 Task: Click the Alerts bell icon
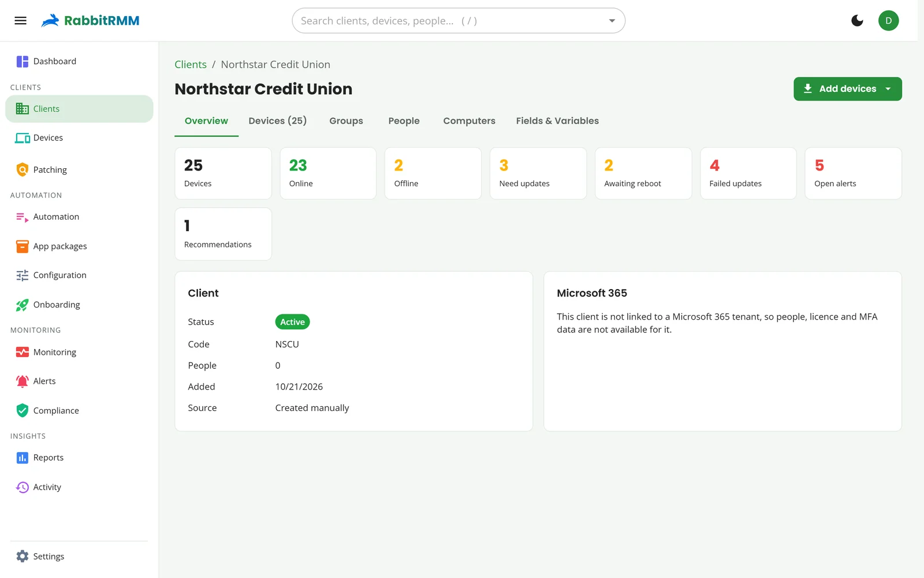(x=23, y=381)
